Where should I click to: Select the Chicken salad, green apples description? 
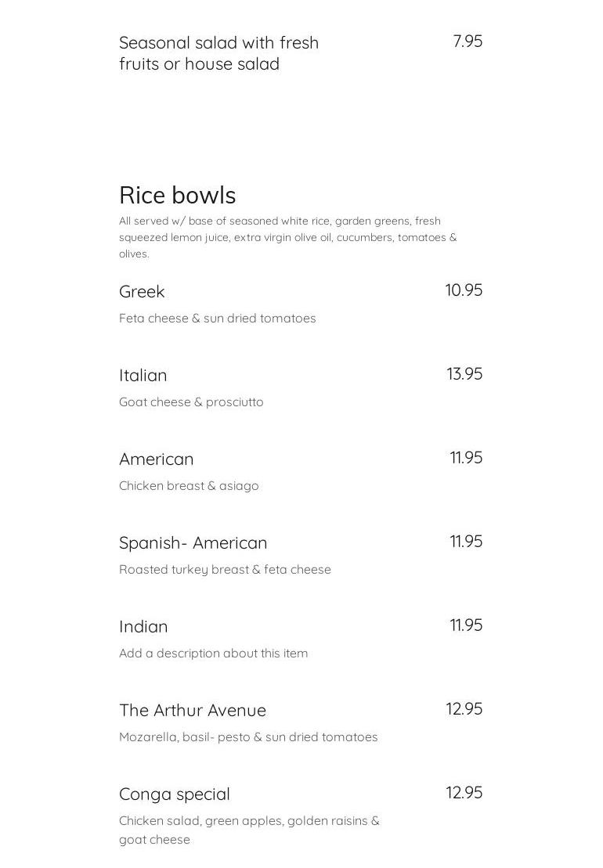(249, 830)
